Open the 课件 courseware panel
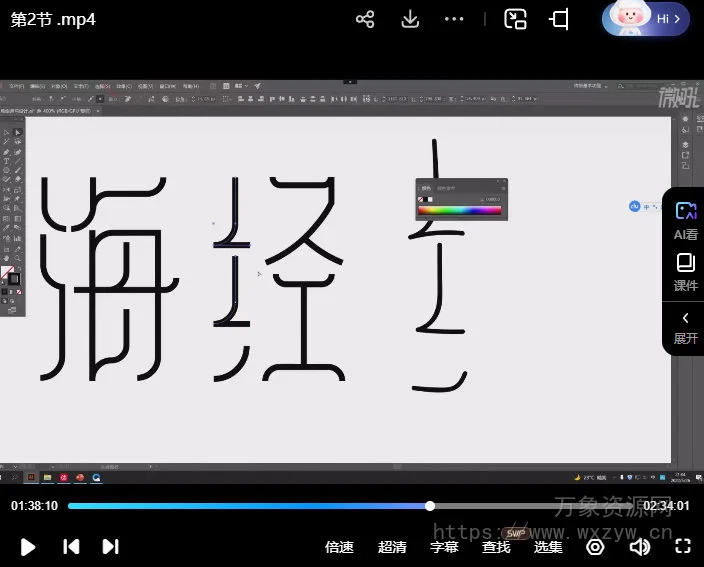Image resolution: width=704 pixels, height=567 pixels. click(685, 271)
